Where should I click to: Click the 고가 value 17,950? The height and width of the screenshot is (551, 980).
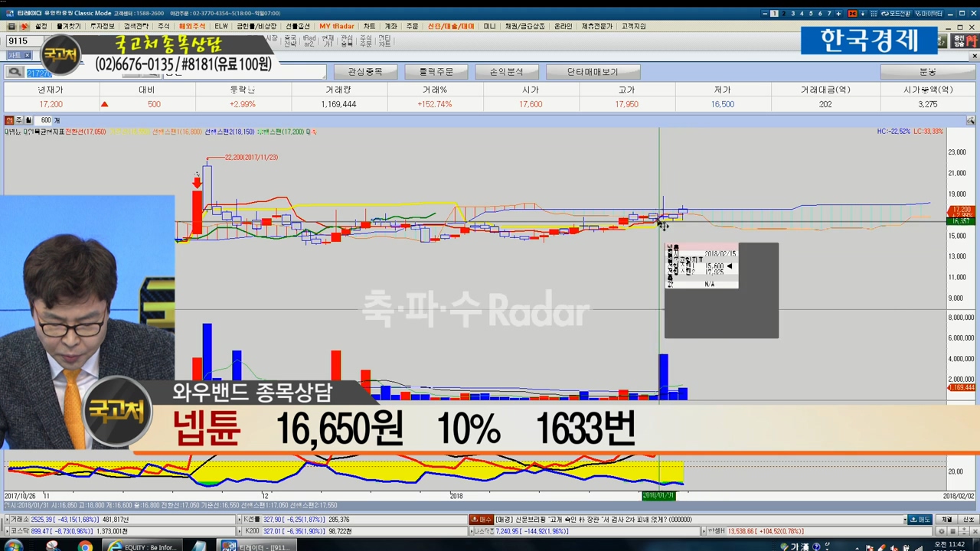(626, 104)
